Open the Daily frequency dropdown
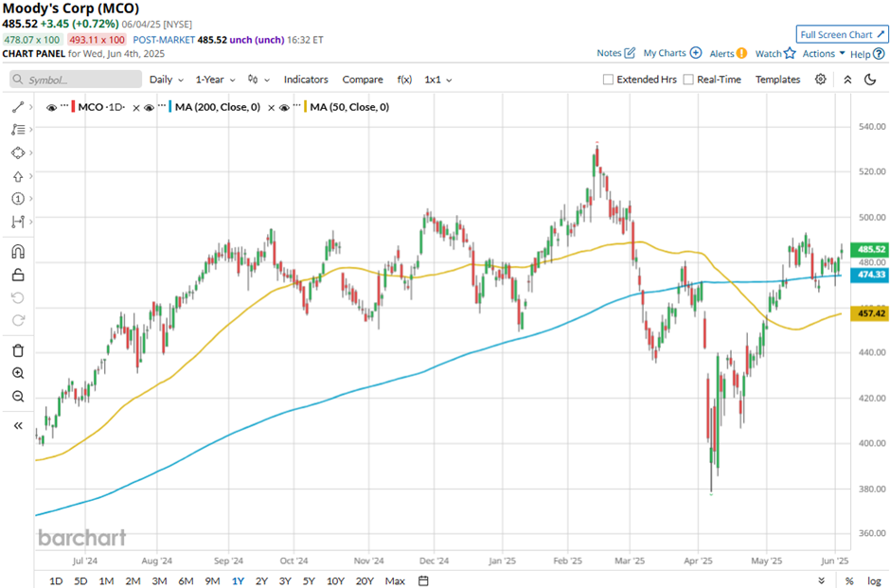Viewport: 890px width, 588px height. pos(167,80)
